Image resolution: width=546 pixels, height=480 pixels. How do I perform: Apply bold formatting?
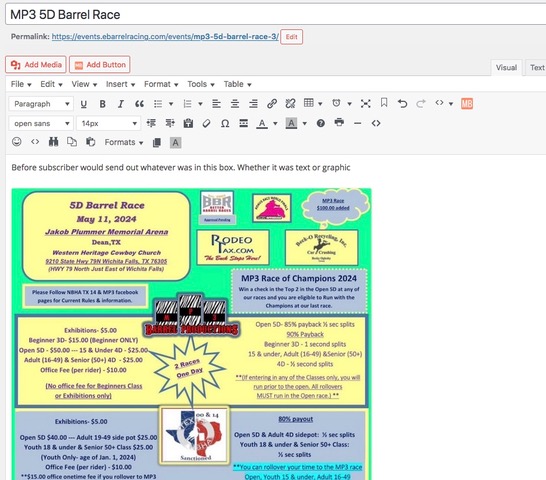[x=102, y=104]
